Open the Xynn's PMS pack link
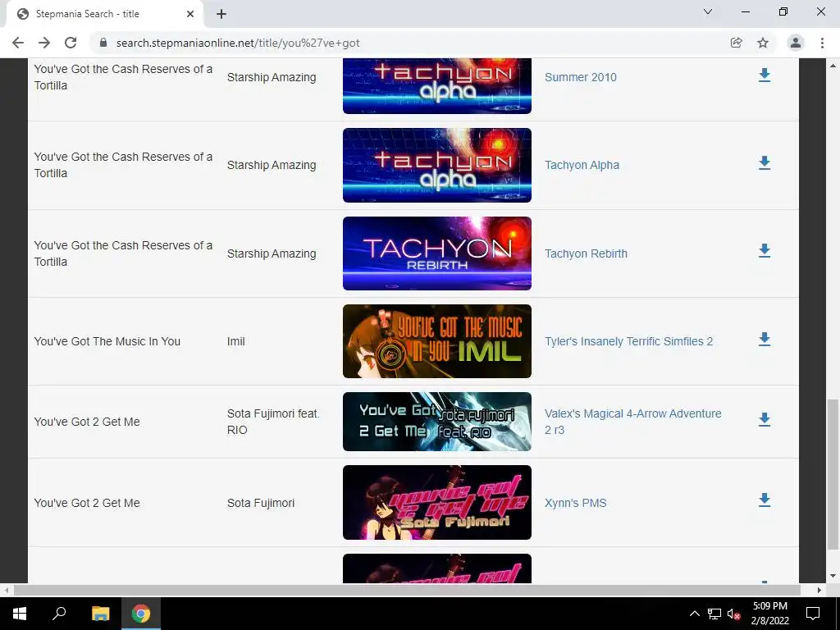Screen dimensions: 840x630 tap(575, 503)
